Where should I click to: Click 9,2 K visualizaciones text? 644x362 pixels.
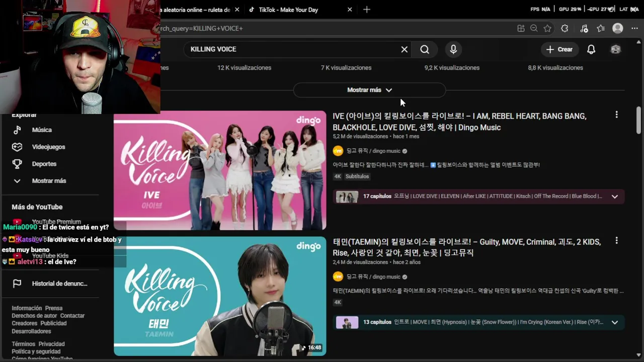click(452, 68)
